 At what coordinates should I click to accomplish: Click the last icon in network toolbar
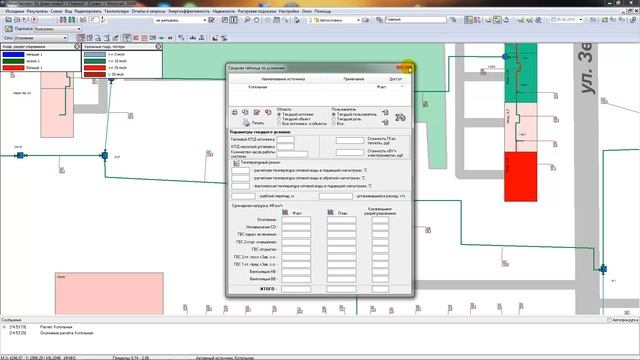coord(224,38)
